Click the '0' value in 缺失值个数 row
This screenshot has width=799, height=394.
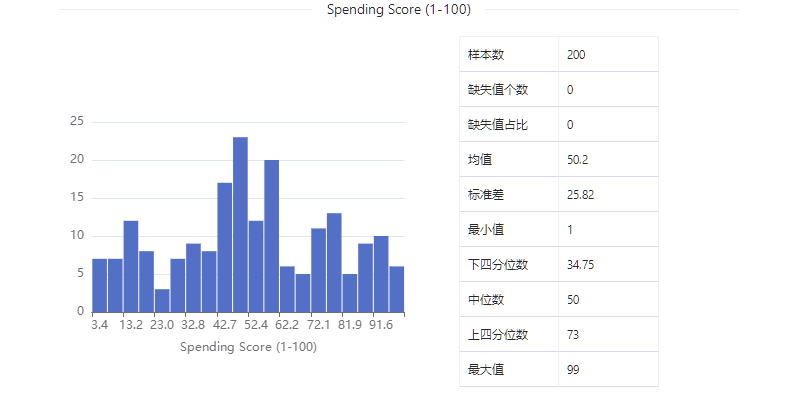coord(570,90)
